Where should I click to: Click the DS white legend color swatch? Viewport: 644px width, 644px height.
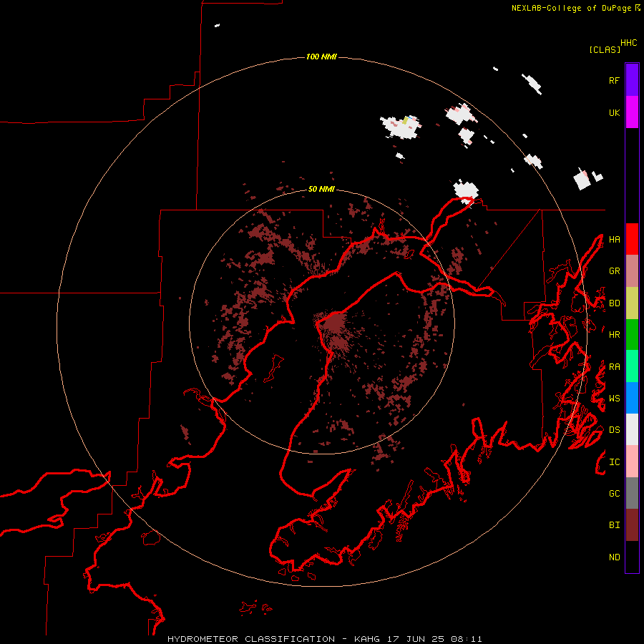click(632, 429)
